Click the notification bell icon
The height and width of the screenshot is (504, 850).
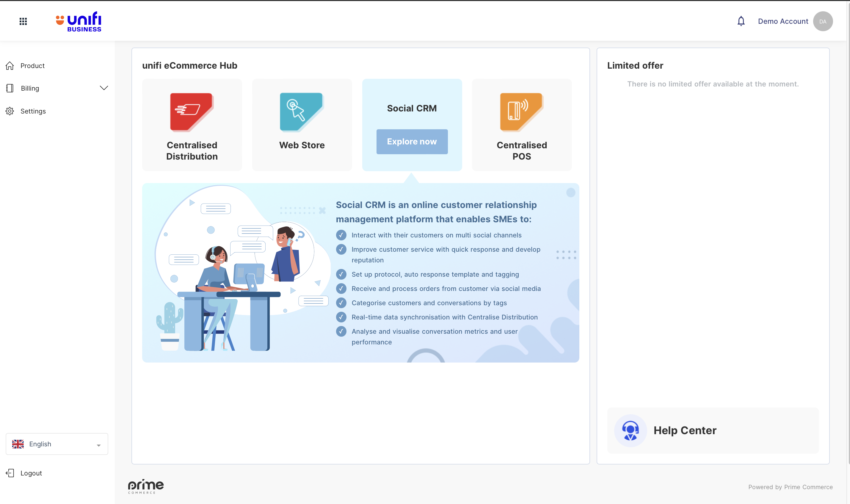[x=741, y=21]
